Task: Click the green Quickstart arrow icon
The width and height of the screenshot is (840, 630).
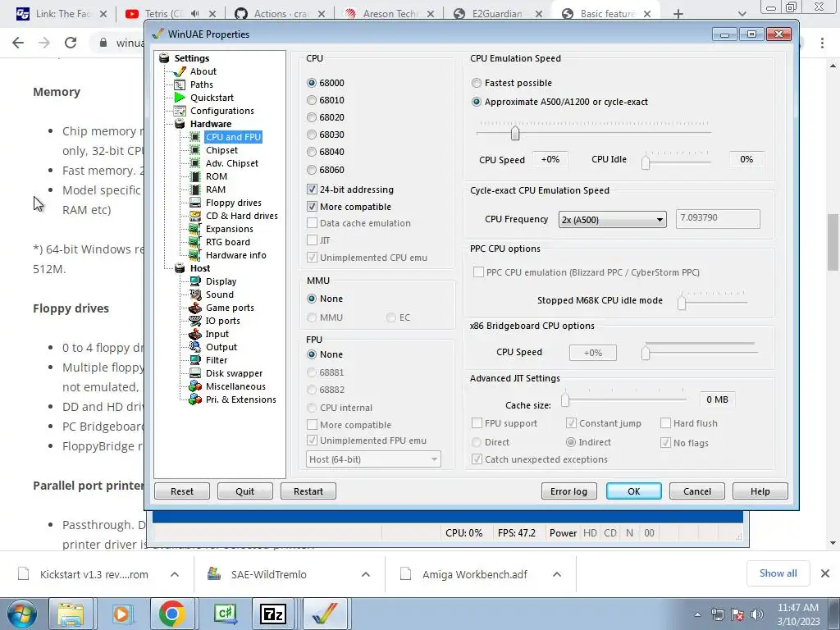Action: [180, 98]
